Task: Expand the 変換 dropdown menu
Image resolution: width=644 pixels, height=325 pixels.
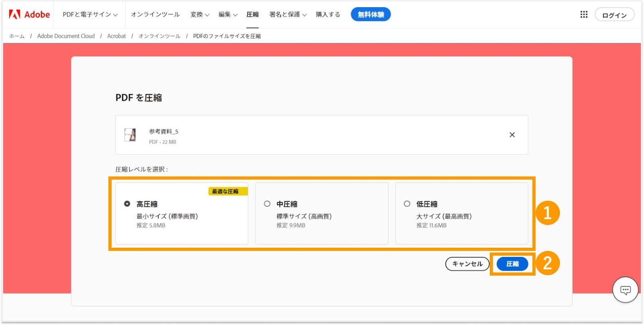Action: [200, 14]
